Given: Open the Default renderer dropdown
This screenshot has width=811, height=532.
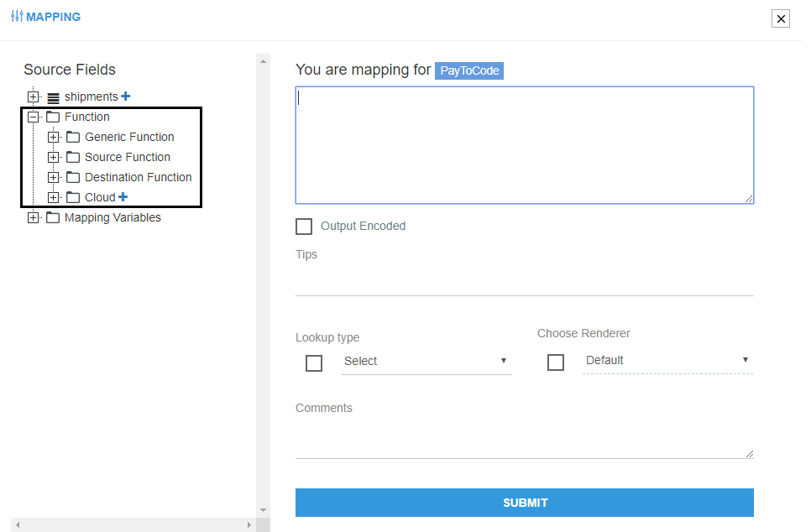Looking at the screenshot, I should (x=667, y=360).
